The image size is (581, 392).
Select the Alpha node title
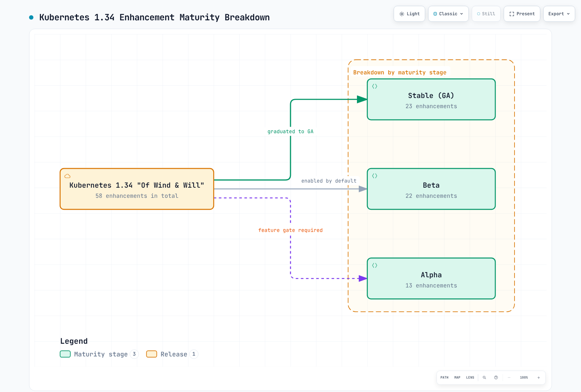tap(431, 275)
